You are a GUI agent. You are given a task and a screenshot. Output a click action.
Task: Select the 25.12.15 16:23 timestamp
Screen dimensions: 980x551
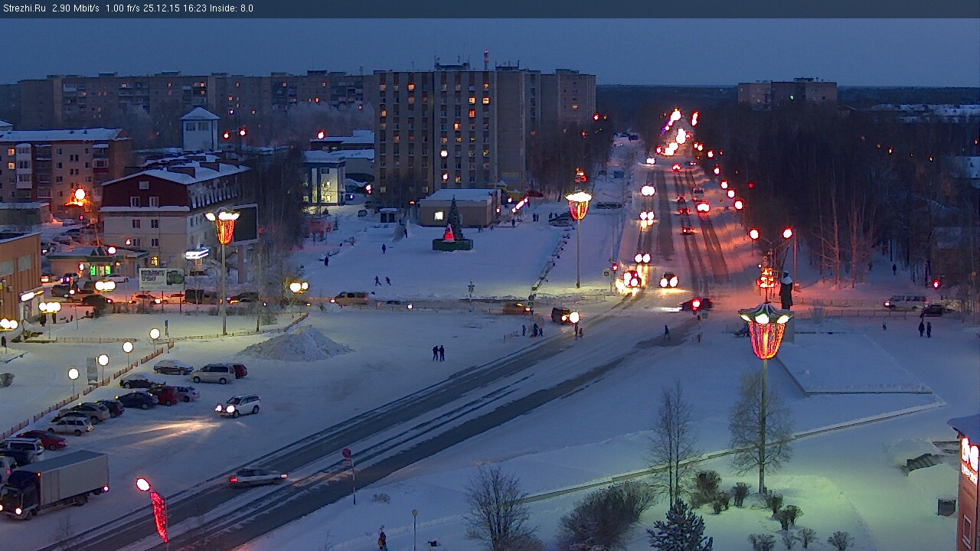[174, 8]
